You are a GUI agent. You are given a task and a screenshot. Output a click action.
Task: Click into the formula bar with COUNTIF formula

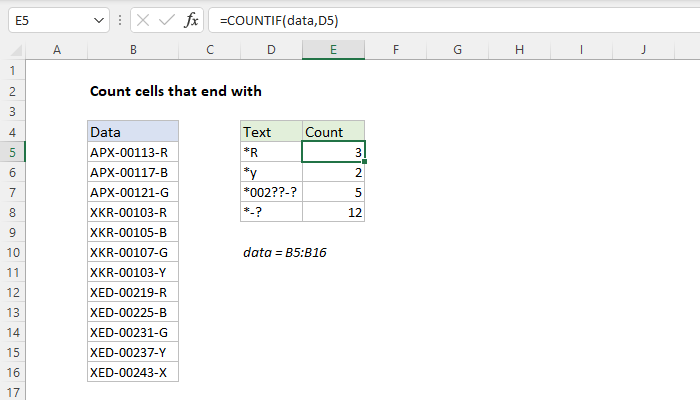(x=454, y=21)
